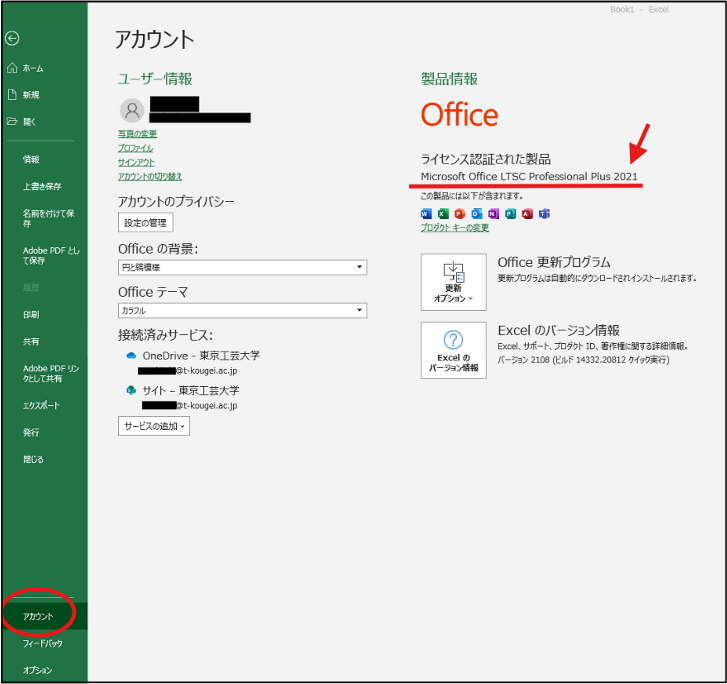Screen dimensions: 727x684
Task: Click the Excel app icon
Action: tap(443, 214)
